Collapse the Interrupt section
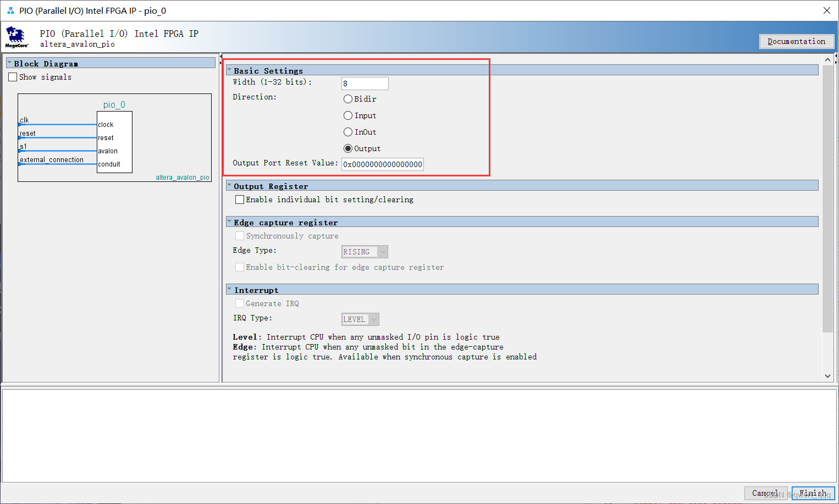Screen dimensions: 839x504 tap(229, 290)
